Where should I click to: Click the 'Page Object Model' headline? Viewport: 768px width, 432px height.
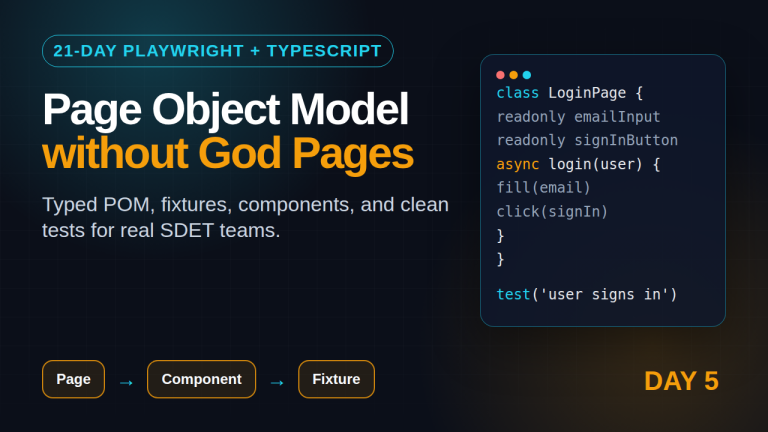pyautogui.click(x=225, y=110)
